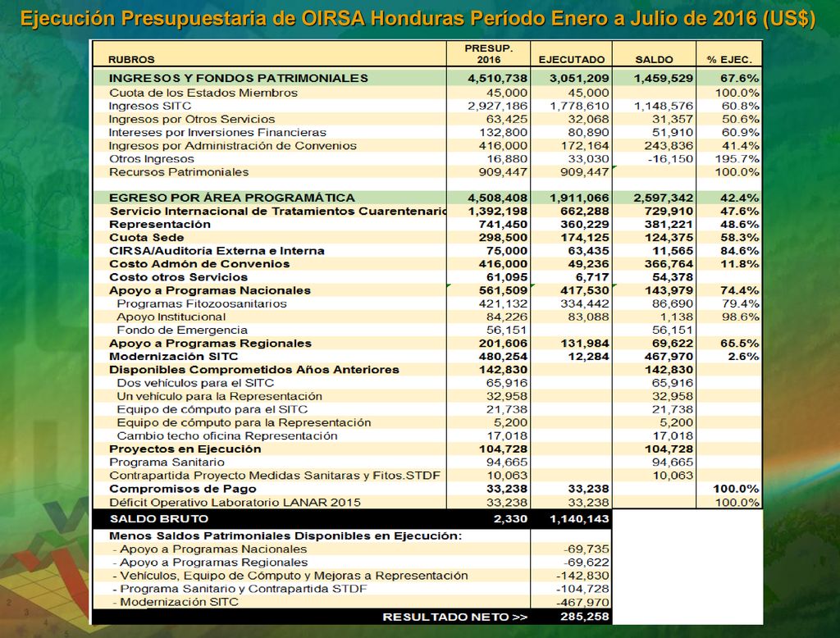Screen dimensions: 840x638
Task: Click the negative value -16,150
Action: (670, 159)
